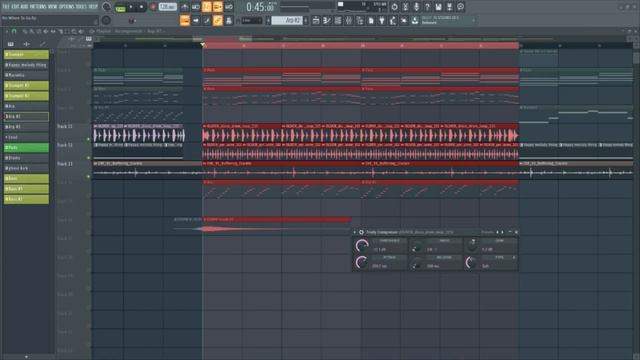The height and width of the screenshot is (360, 640).
Task: Toggle the highlighted Mixer view button
Action: pos(218,20)
